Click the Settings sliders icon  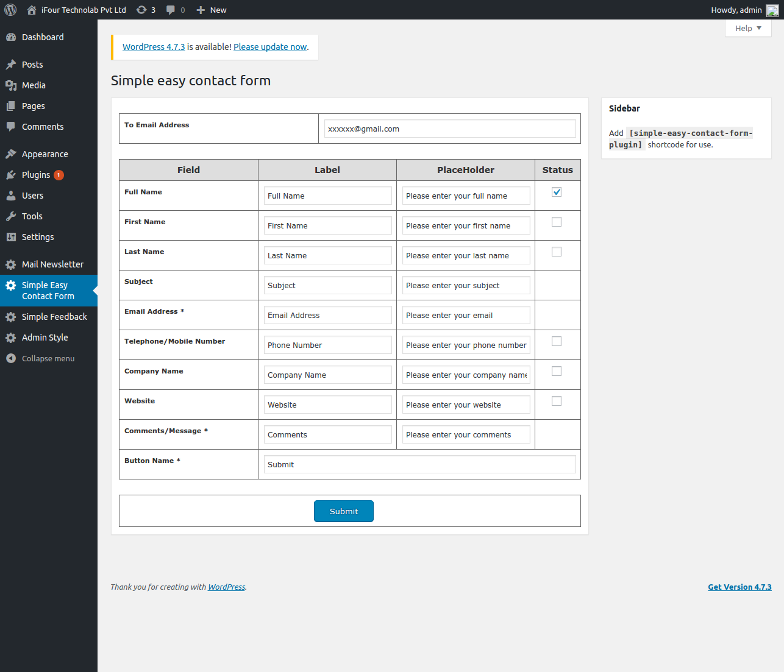click(x=11, y=237)
